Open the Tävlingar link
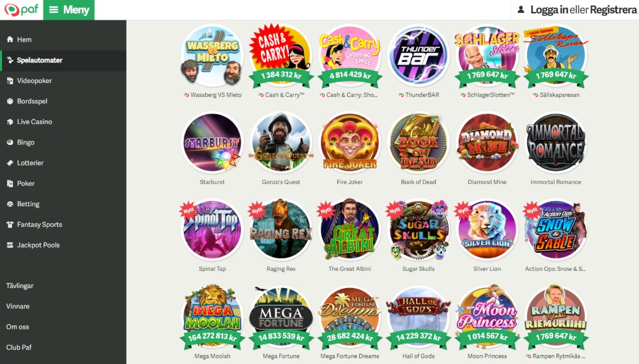Screen dimensions: 639x364 pos(20,286)
